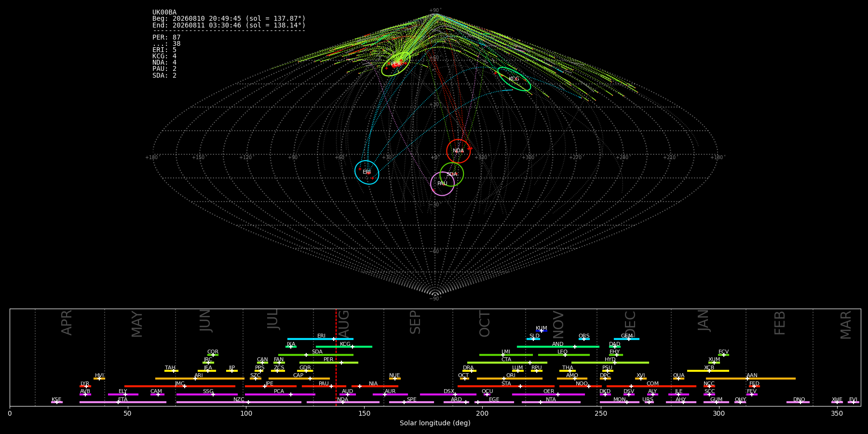The image size is (868, 434).
Task: Click the STA shower bar
Action: (x=506, y=386)
